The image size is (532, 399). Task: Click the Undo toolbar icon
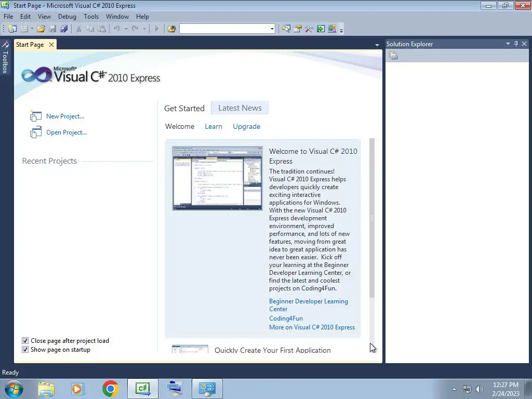tap(117, 29)
